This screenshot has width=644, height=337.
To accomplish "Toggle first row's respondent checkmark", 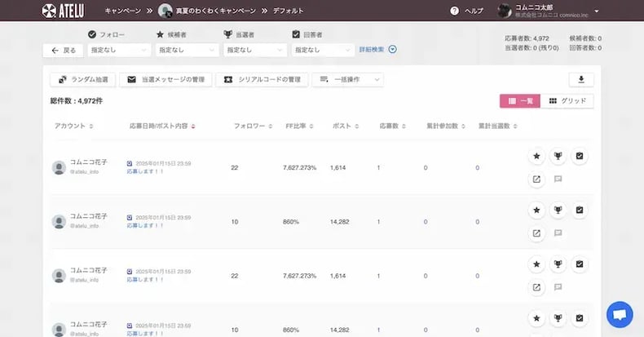I will pos(580,155).
